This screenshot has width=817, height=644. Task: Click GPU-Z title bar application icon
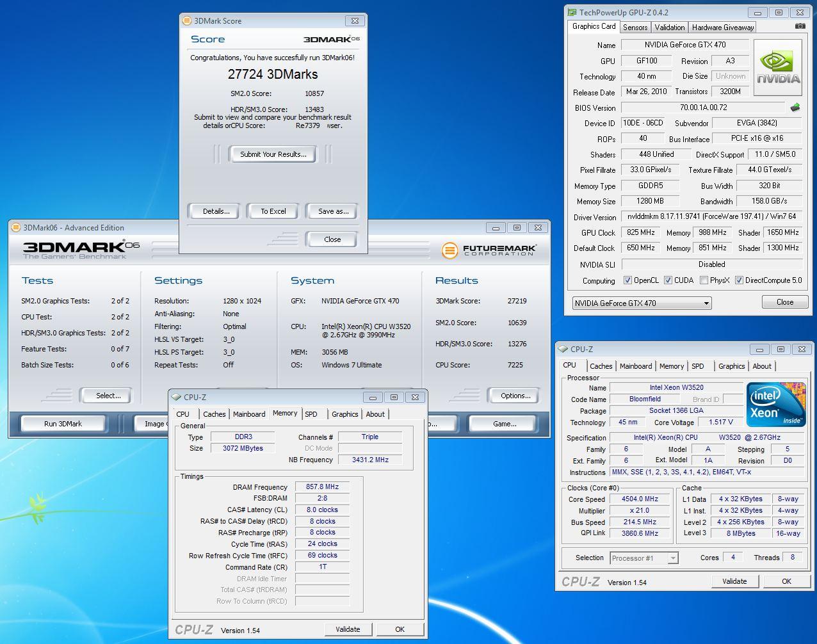pos(572,12)
